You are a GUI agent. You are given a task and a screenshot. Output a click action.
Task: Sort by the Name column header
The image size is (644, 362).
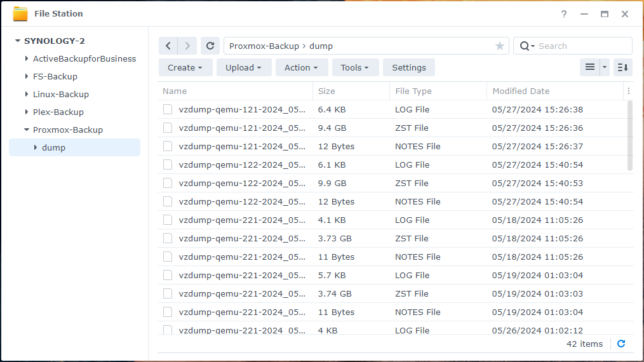coord(236,91)
